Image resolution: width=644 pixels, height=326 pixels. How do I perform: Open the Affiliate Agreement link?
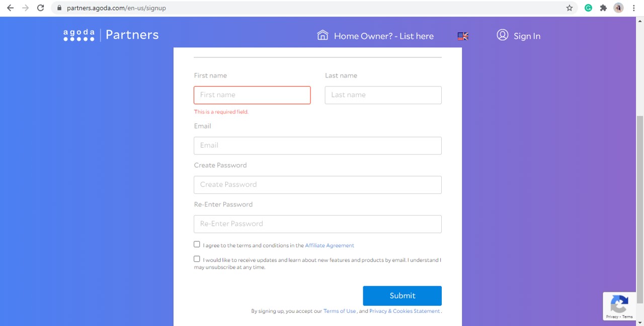pyautogui.click(x=330, y=245)
